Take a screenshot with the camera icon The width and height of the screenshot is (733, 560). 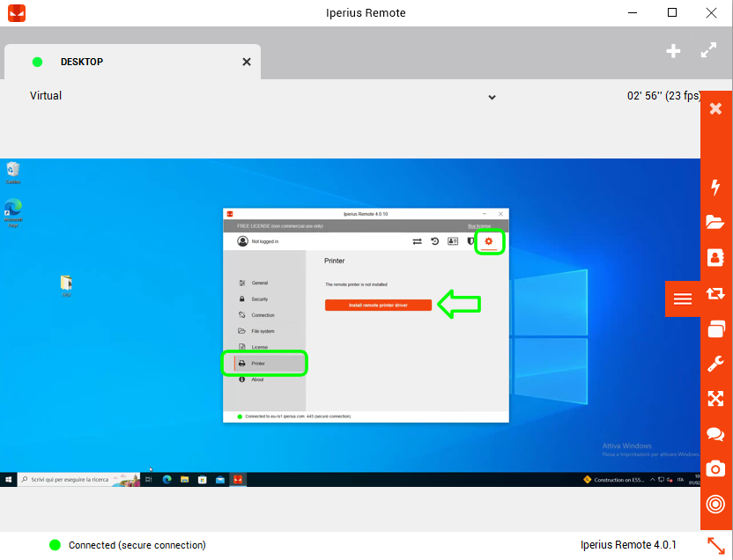tap(715, 468)
